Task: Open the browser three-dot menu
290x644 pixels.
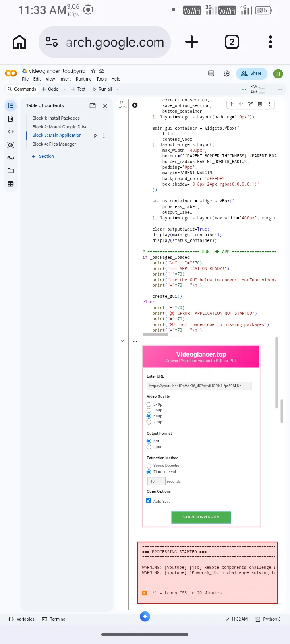Action: pyautogui.click(x=271, y=42)
